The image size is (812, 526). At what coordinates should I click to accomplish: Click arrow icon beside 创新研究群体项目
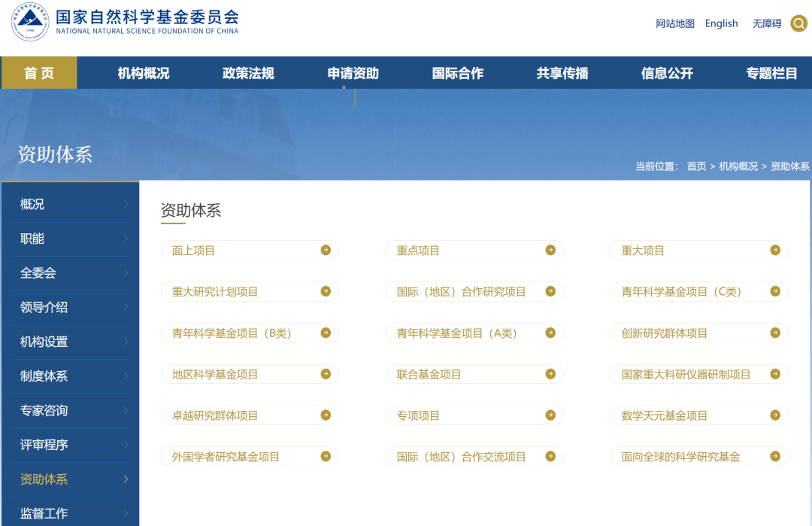(775, 333)
